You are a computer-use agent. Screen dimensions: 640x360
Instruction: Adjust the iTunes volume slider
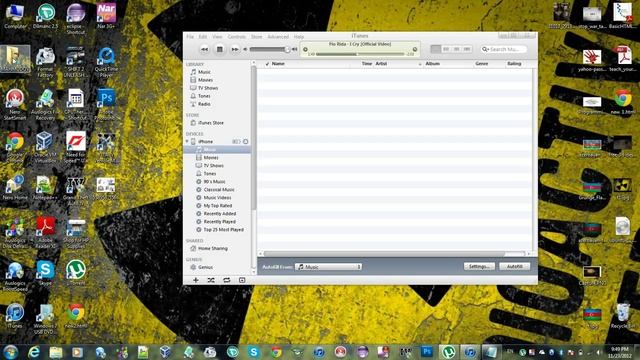270,49
